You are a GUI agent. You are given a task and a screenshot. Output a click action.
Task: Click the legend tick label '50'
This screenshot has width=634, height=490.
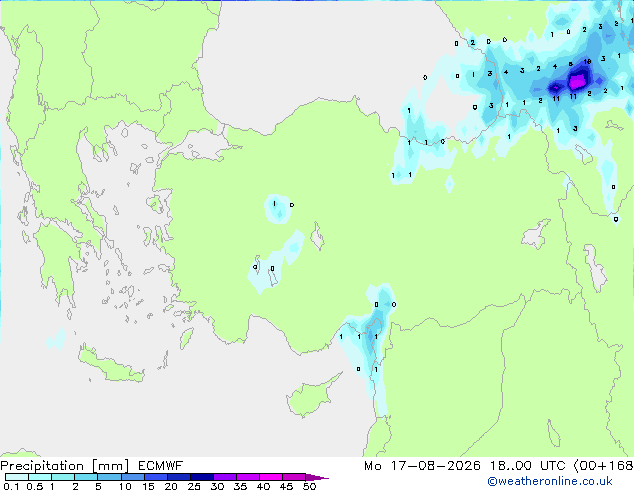[309, 486]
